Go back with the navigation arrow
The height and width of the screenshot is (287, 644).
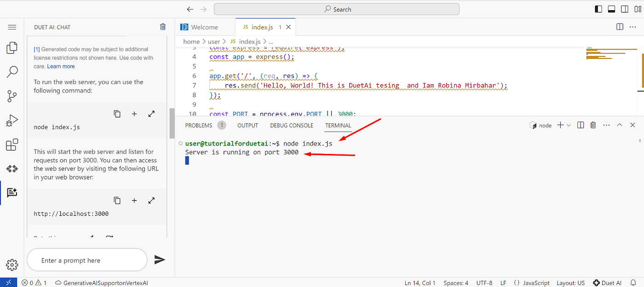[190, 9]
